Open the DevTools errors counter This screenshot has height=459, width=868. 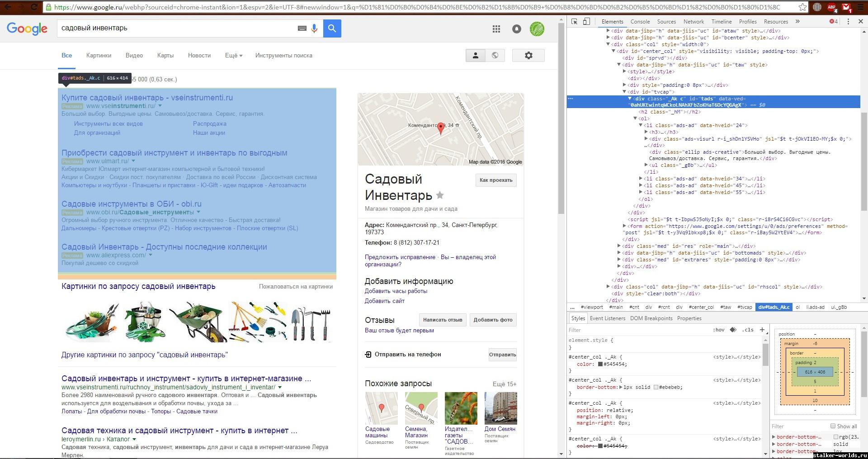834,21
